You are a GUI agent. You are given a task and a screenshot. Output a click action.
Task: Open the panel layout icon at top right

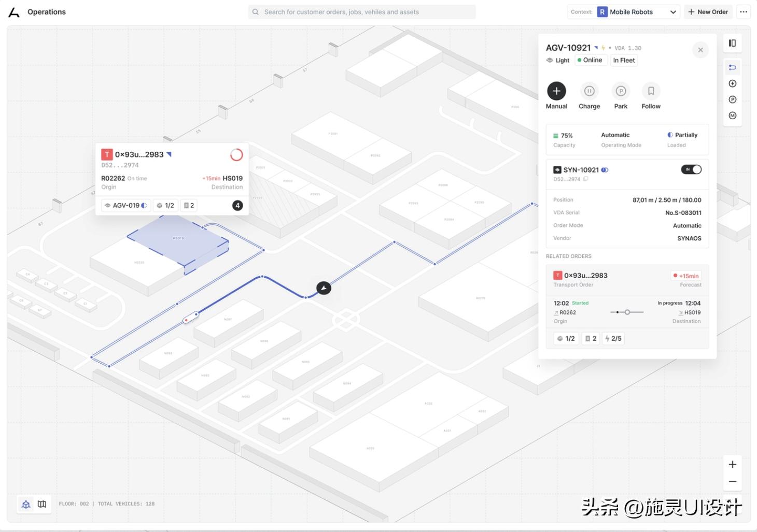click(x=732, y=43)
